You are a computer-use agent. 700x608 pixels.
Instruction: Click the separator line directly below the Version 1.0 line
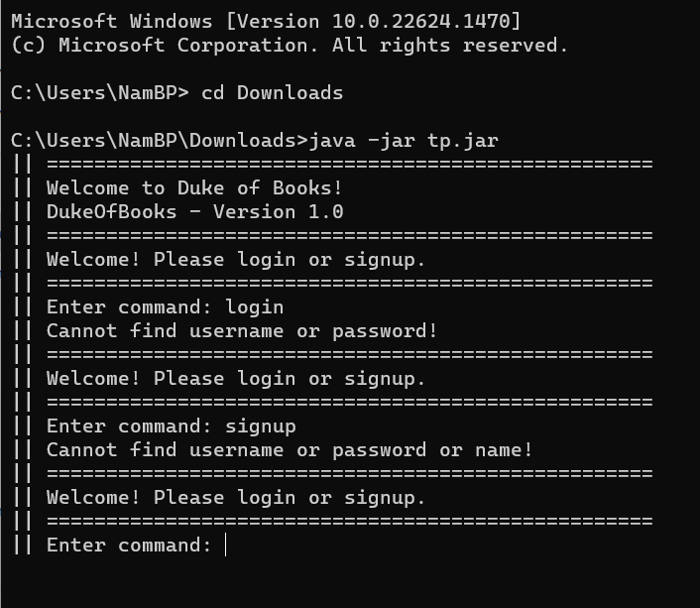click(350, 236)
